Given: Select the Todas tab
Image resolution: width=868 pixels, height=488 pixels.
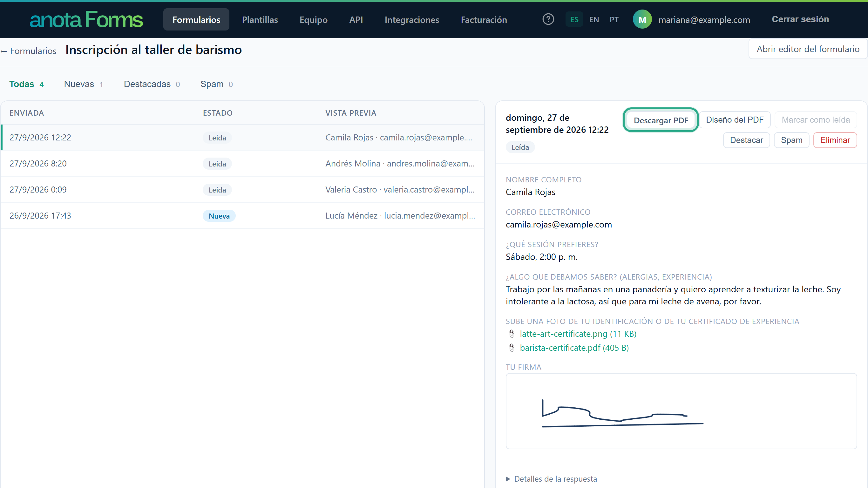Looking at the screenshot, I should pyautogui.click(x=26, y=84).
